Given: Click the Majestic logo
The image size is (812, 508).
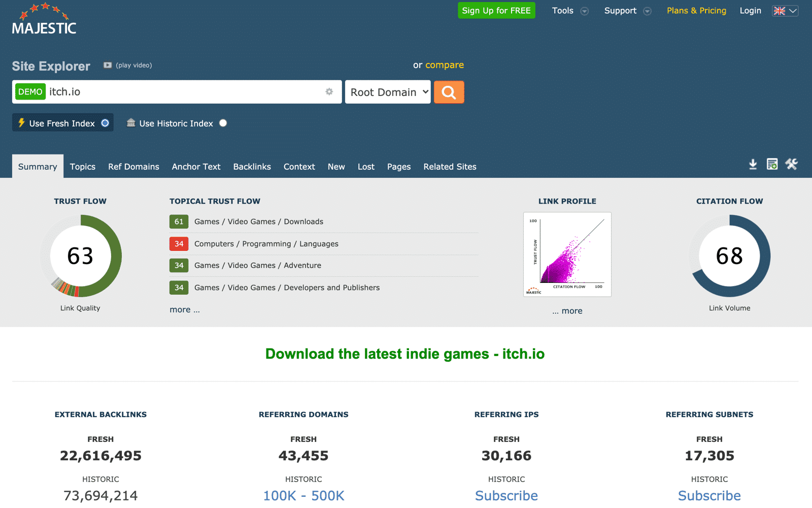Looking at the screenshot, I should point(44,20).
